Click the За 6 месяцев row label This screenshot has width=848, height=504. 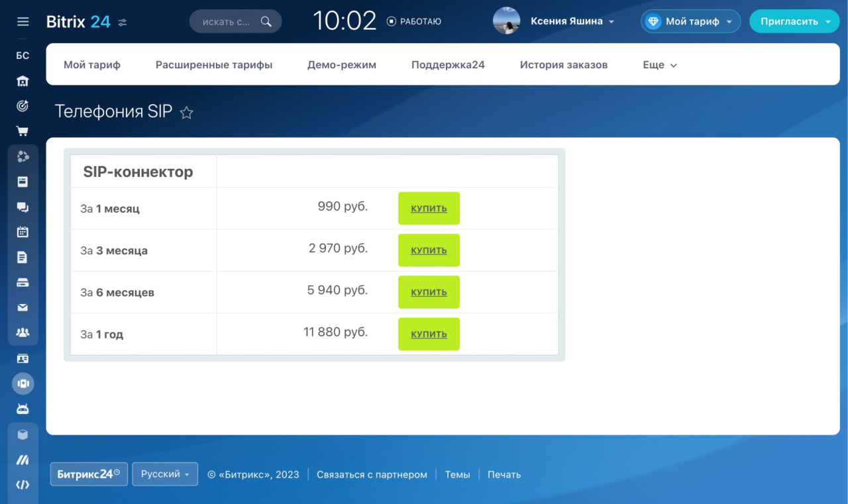tap(117, 293)
